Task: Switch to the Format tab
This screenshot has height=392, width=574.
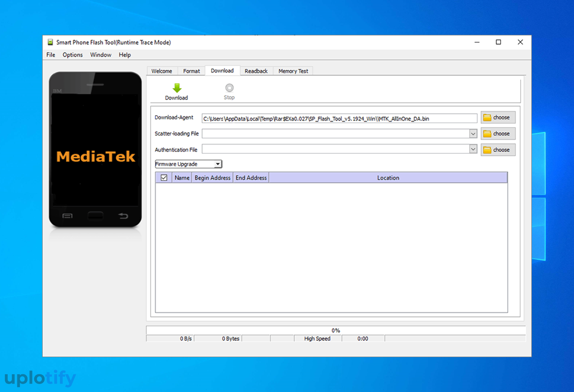Action: click(x=191, y=71)
